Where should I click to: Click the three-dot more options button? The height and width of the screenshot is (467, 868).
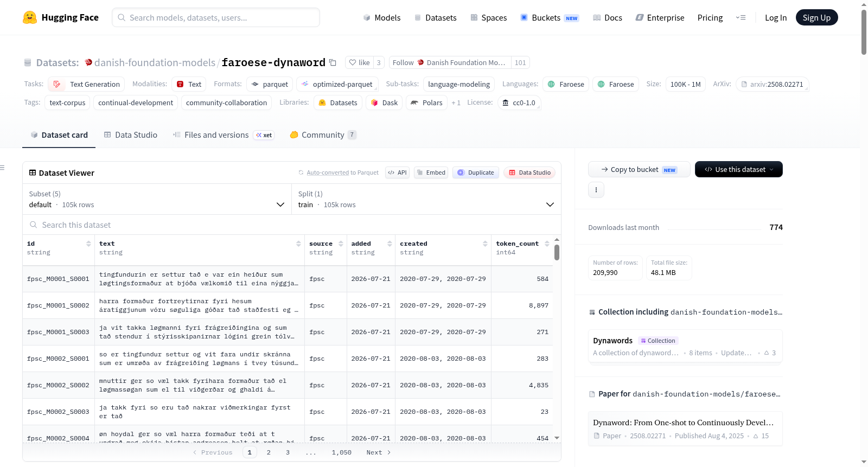pos(596,190)
